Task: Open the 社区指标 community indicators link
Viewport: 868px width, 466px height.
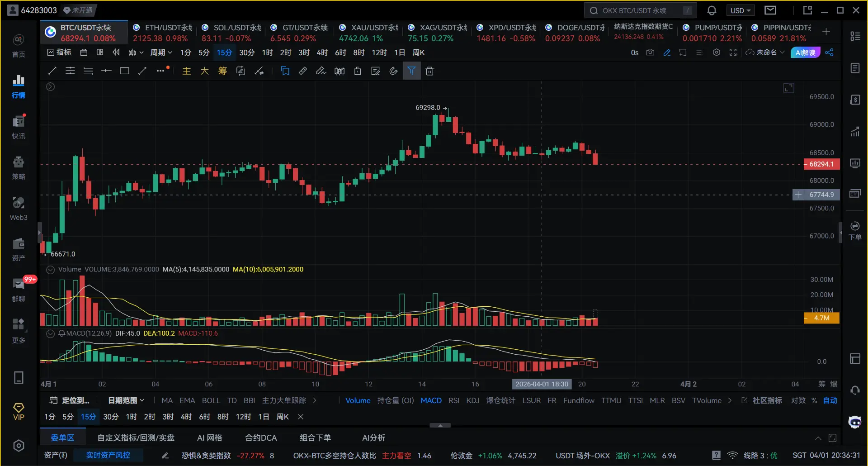Action: tap(762, 400)
